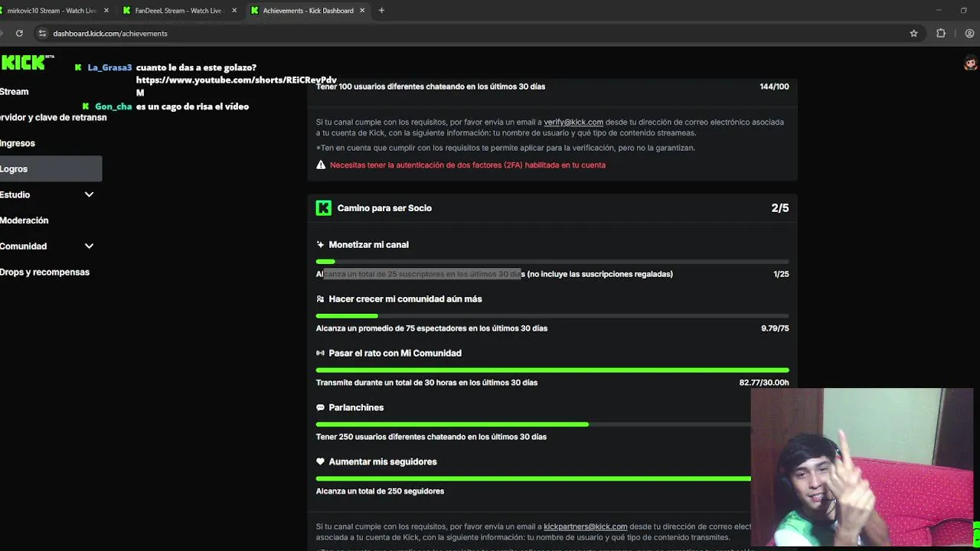
Task: Click the Kick badge beside La_Grasa3
Action: 78,67
